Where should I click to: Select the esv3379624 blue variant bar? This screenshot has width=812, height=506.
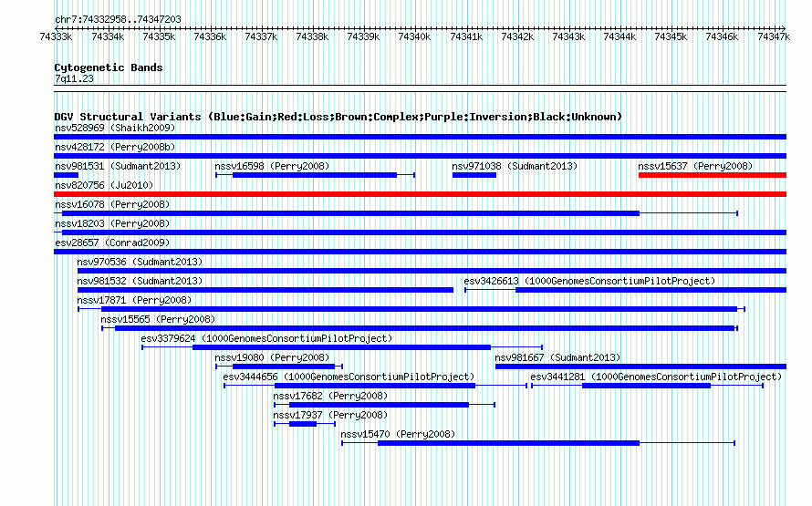tap(342, 347)
